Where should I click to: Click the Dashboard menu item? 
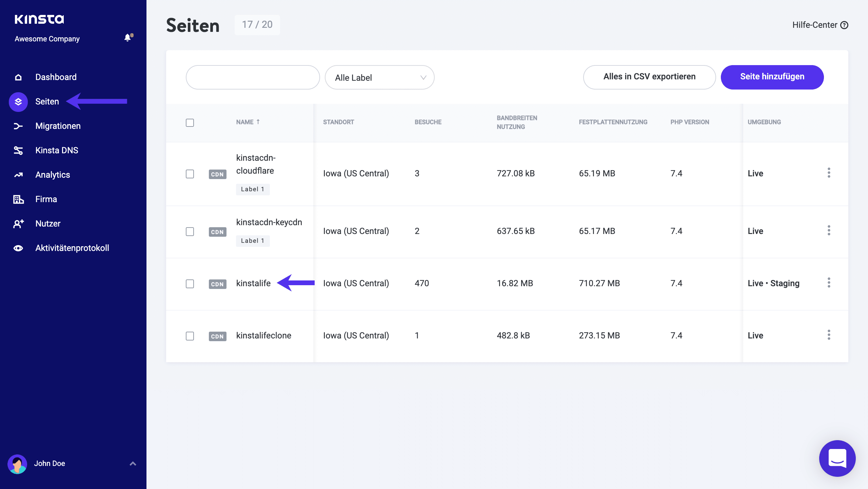coord(56,77)
